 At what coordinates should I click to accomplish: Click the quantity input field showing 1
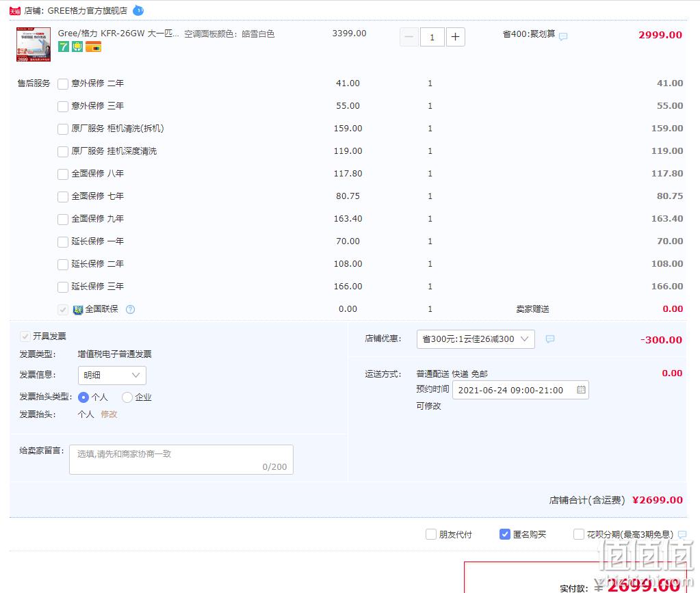(x=432, y=37)
